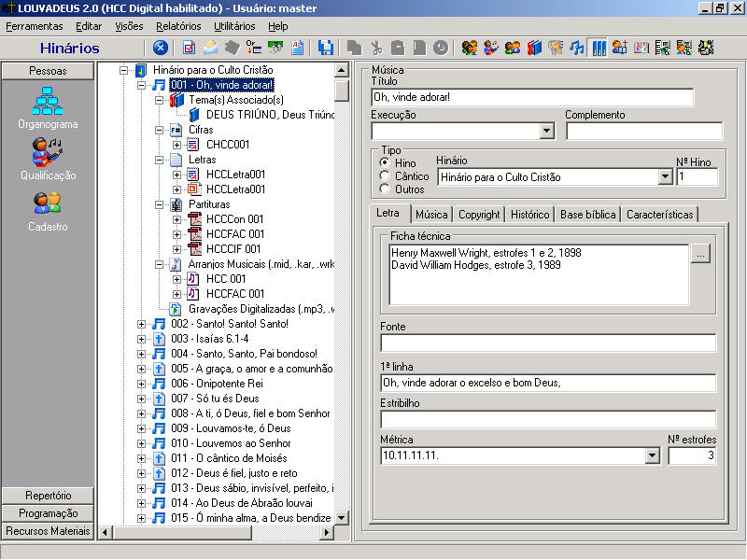Click the red checkmark box toolbar icon
Viewport: 747px width, 560px height.
coord(189,48)
